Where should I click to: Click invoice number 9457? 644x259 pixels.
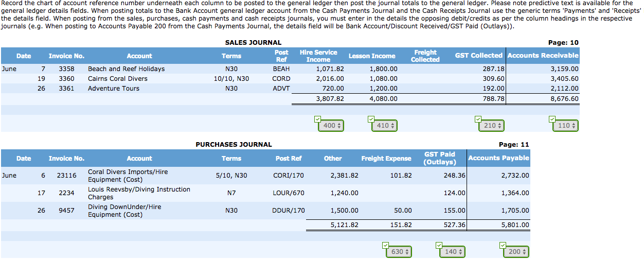tap(66, 211)
